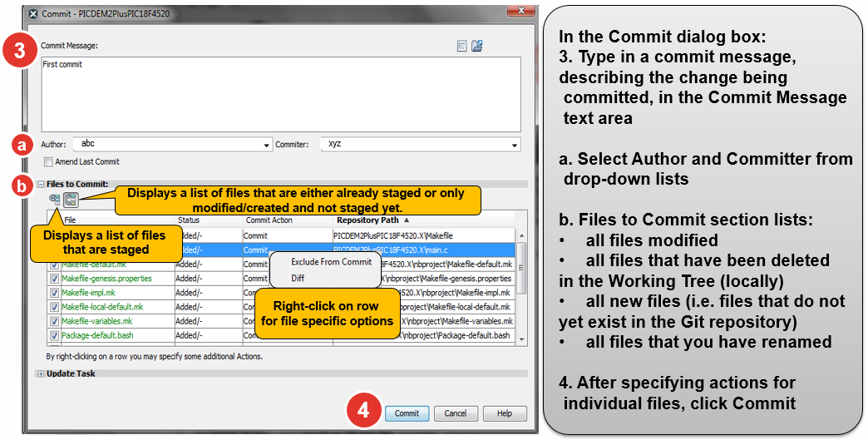This screenshot has width=868, height=440.
Task: Click the MPLAB X icon in title bar
Action: tap(32, 14)
